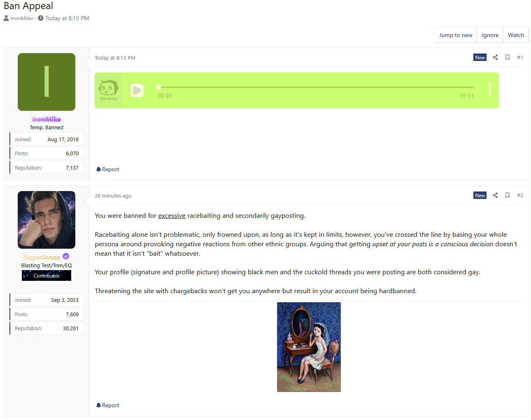Open permalink for post #1
The image size is (531, 420).
point(520,57)
